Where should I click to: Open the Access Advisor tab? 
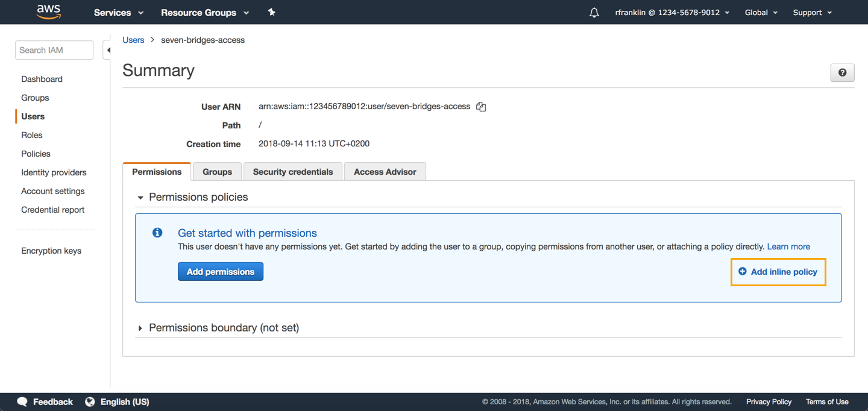coord(385,172)
